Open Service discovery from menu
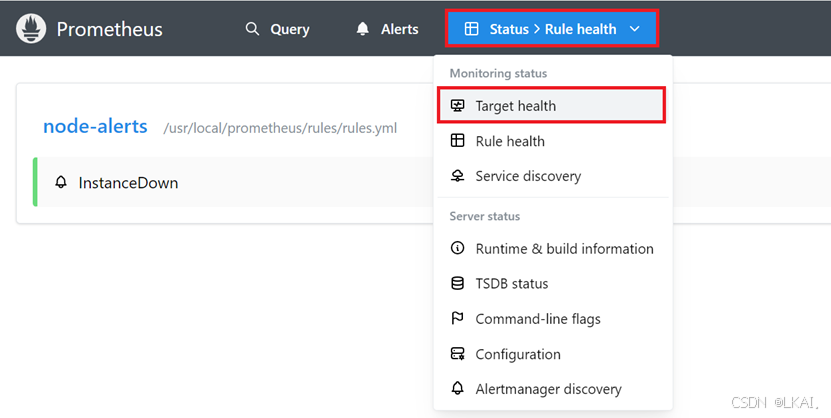Image resolution: width=831 pixels, height=418 pixels. [553, 176]
